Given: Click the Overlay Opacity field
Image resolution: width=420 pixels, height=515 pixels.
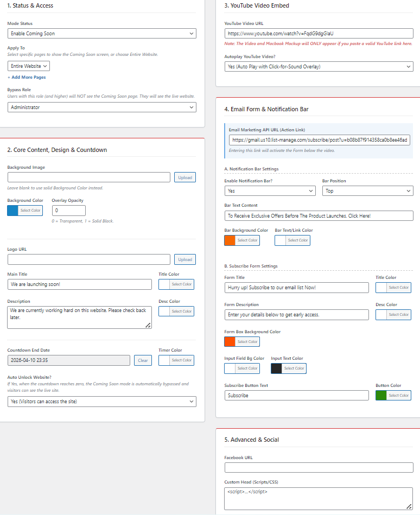Looking at the screenshot, I should pos(68,211).
